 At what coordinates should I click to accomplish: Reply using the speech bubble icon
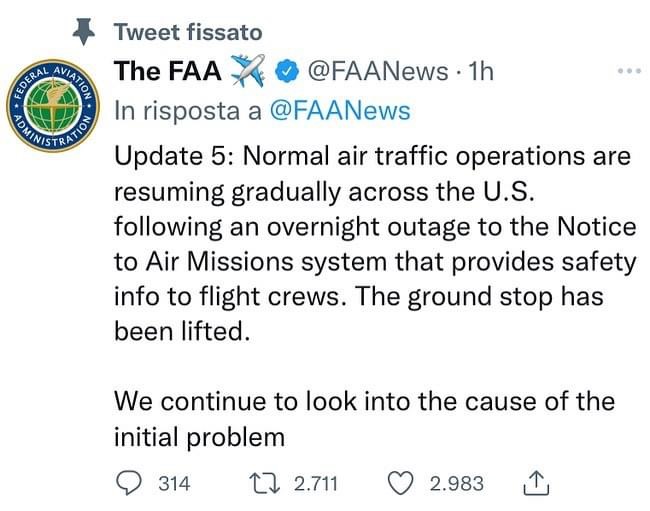tap(130, 483)
